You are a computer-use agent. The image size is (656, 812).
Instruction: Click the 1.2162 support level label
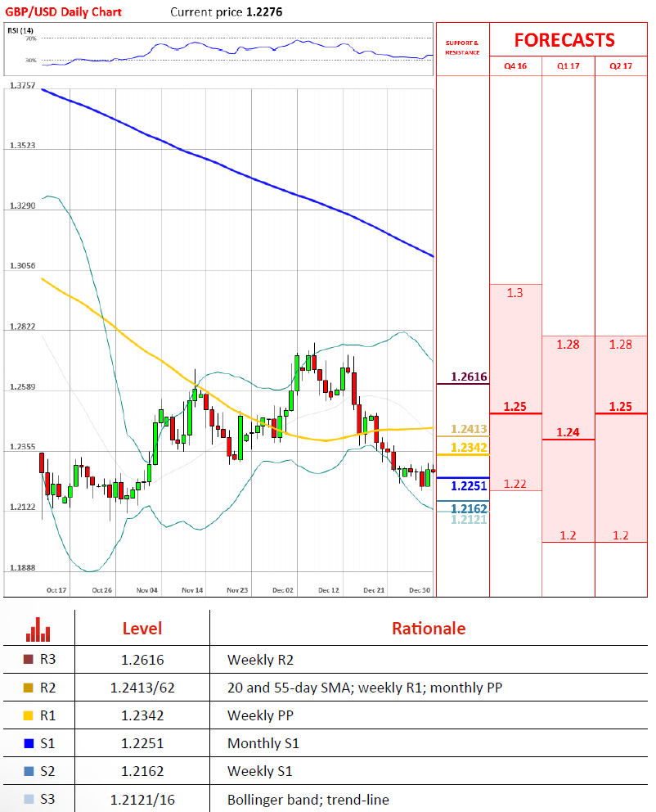pos(469,508)
